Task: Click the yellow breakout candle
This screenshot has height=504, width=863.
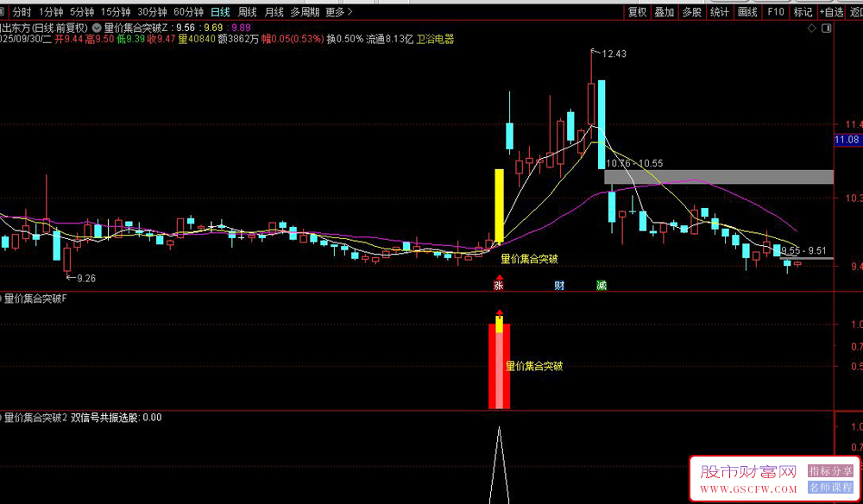Action: 499,206
